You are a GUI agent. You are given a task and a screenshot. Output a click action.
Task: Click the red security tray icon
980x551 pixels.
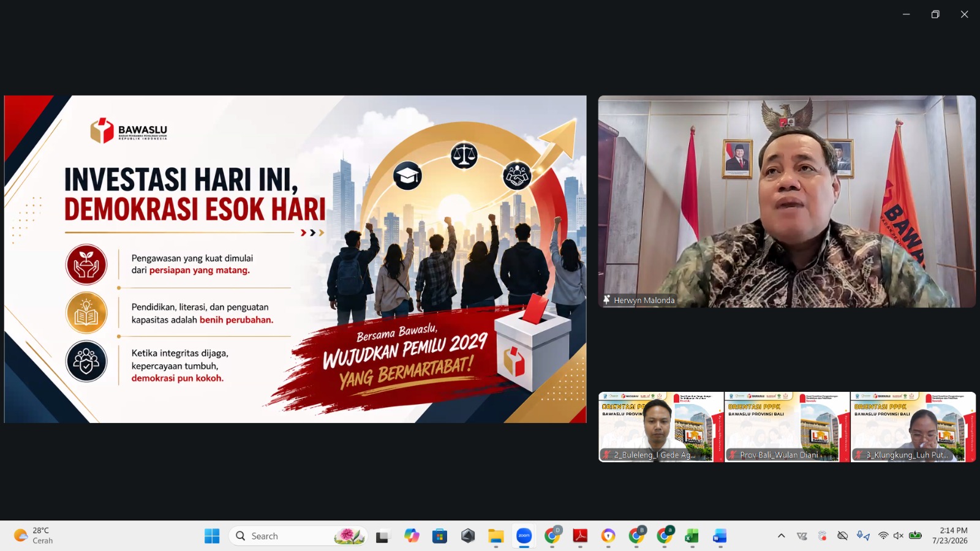tap(823, 536)
